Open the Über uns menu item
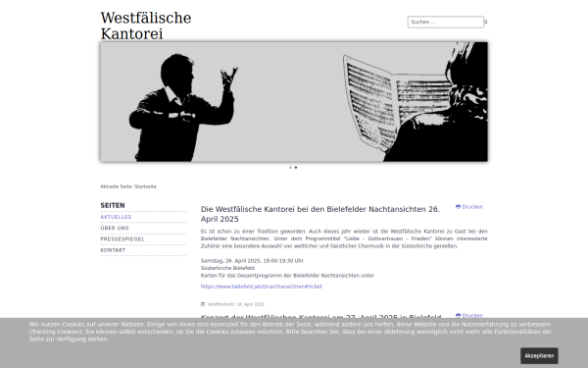The height and width of the screenshot is (368, 588). [115, 228]
